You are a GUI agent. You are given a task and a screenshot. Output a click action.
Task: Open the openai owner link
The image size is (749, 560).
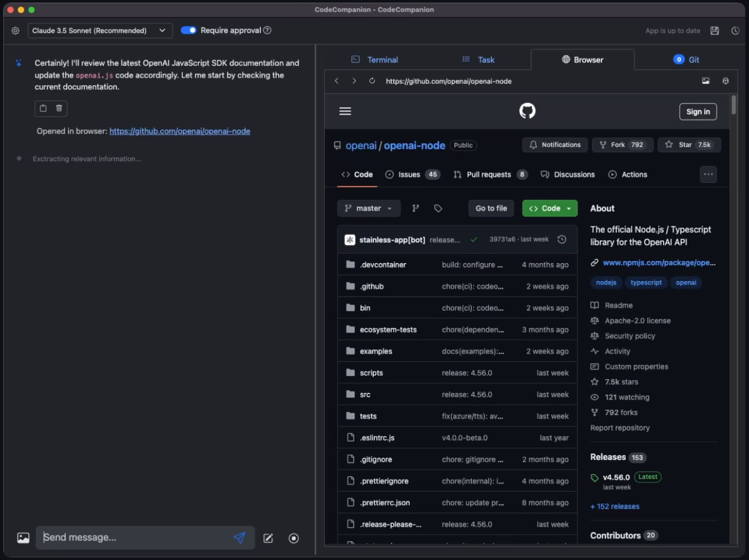click(x=361, y=145)
